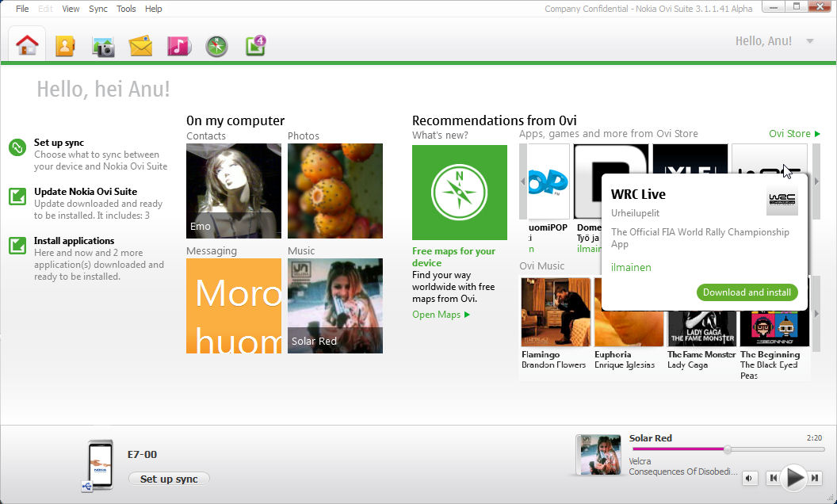Click the song progress slider

pos(727,449)
